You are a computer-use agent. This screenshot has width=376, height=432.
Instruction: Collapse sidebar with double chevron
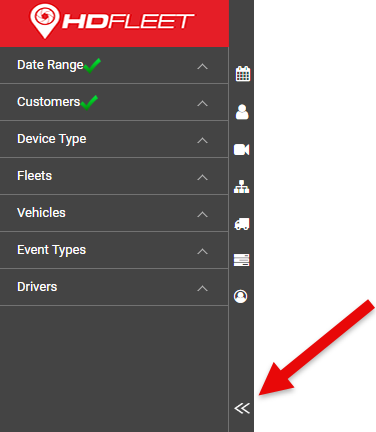pos(242,408)
